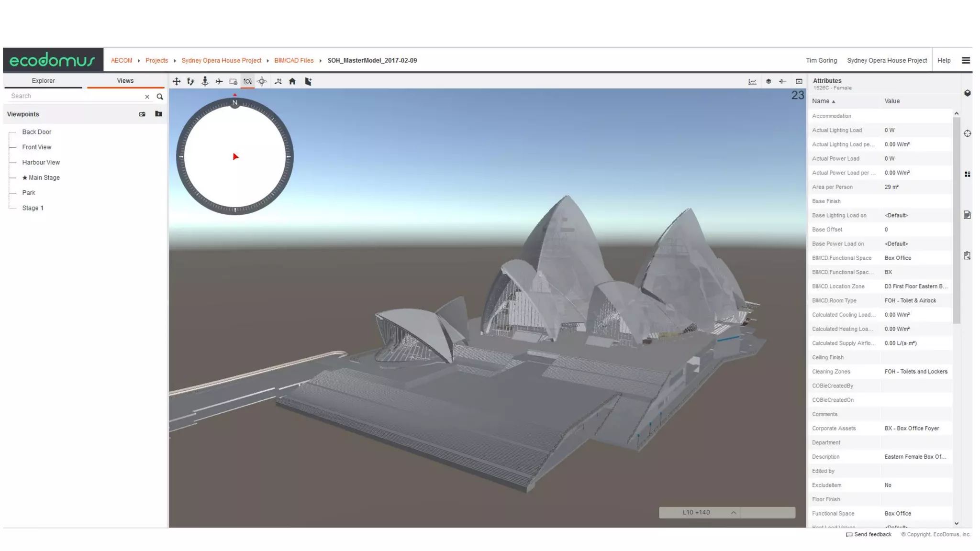Expand the L10 +140 level selector
This screenshot has height=551, width=980.
pos(733,512)
